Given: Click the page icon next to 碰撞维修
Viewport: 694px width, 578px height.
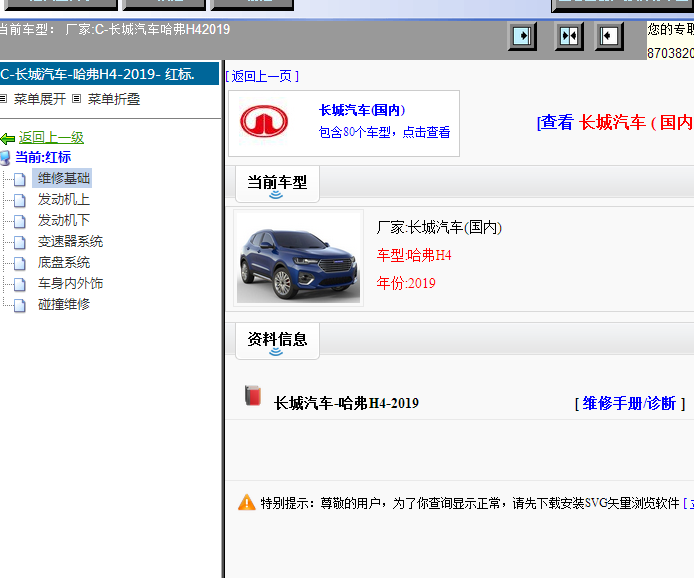Looking at the screenshot, I should [x=19, y=305].
